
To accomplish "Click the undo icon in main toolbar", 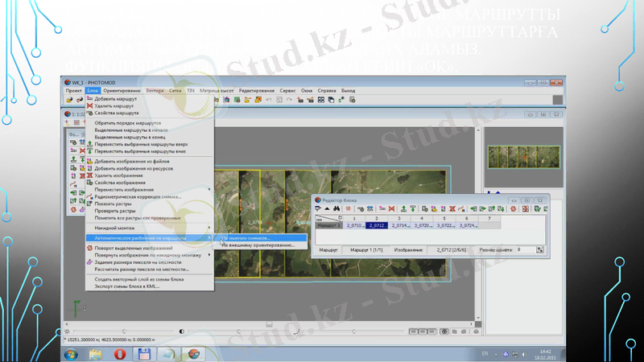I will pyautogui.click(x=269, y=100).
